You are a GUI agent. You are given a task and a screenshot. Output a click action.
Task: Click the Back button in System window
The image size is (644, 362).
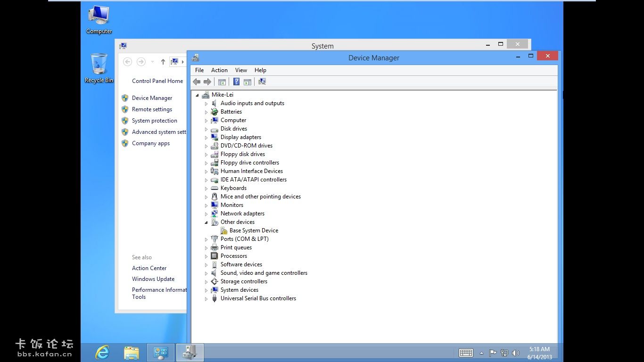(x=127, y=62)
